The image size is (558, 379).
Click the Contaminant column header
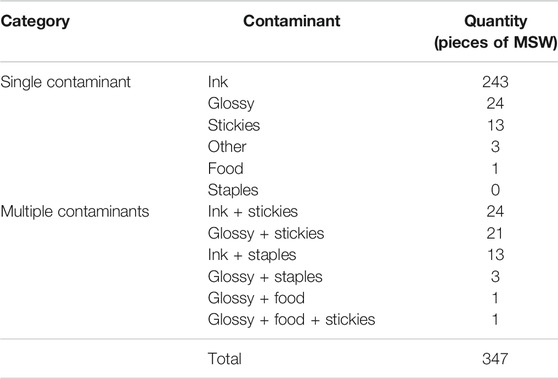291,21
